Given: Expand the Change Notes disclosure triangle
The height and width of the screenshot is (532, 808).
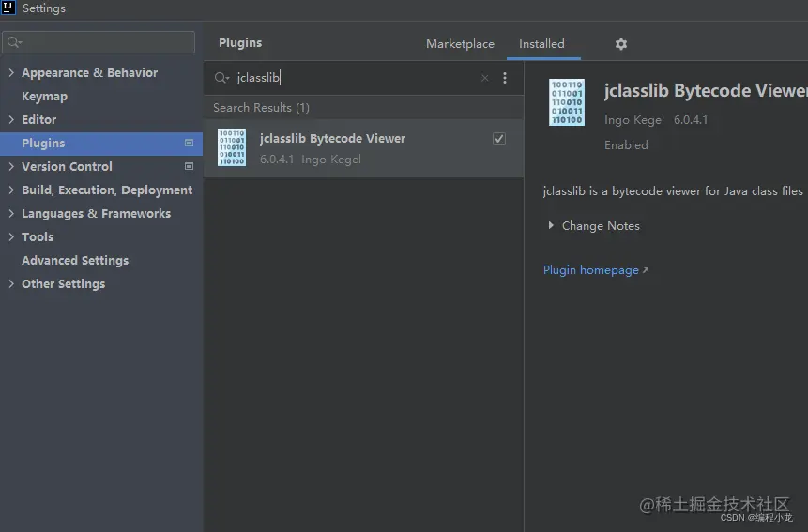Looking at the screenshot, I should click(x=551, y=225).
